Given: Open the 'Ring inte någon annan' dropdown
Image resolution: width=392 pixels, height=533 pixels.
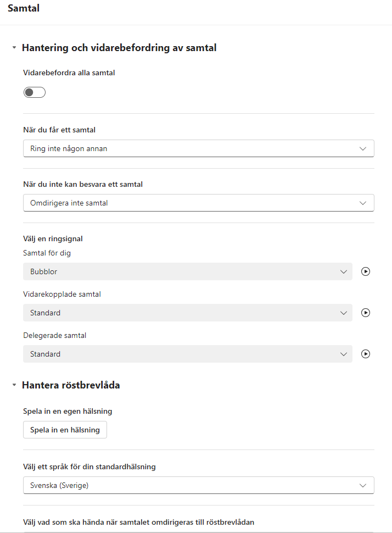Looking at the screenshot, I should tap(199, 148).
